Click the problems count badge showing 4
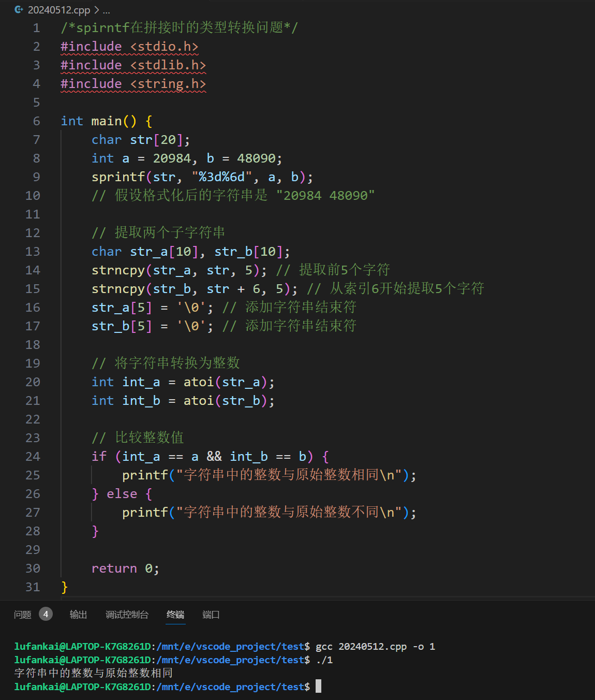Viewport: 595px width, 700px height. coord(46,614)
